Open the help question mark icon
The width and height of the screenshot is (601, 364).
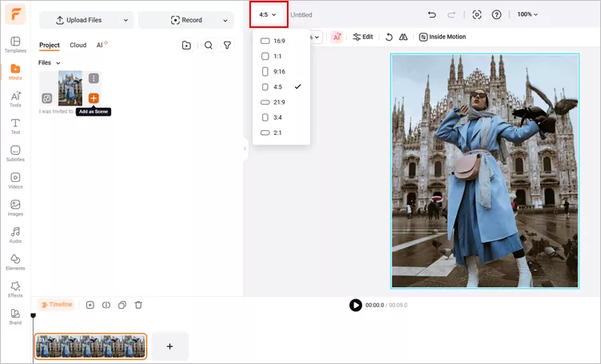(496, 14)
